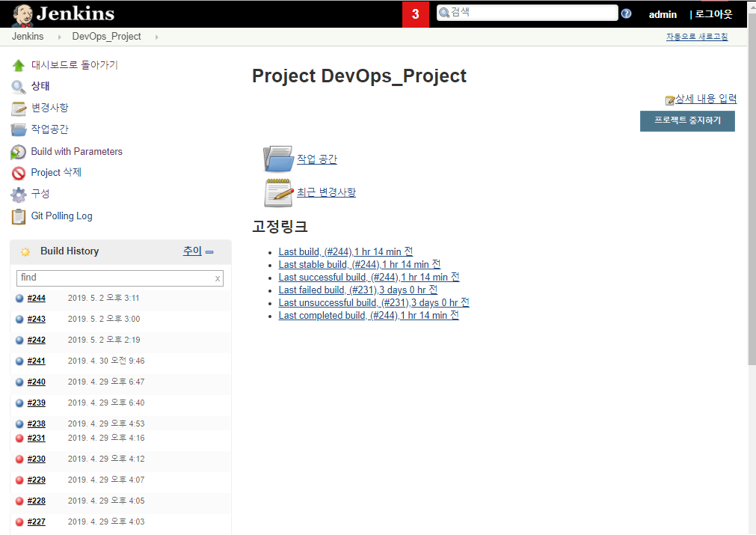Click the gear icon beside 구성
Viewport: 756px width, 535px height.
click(19, 195)
